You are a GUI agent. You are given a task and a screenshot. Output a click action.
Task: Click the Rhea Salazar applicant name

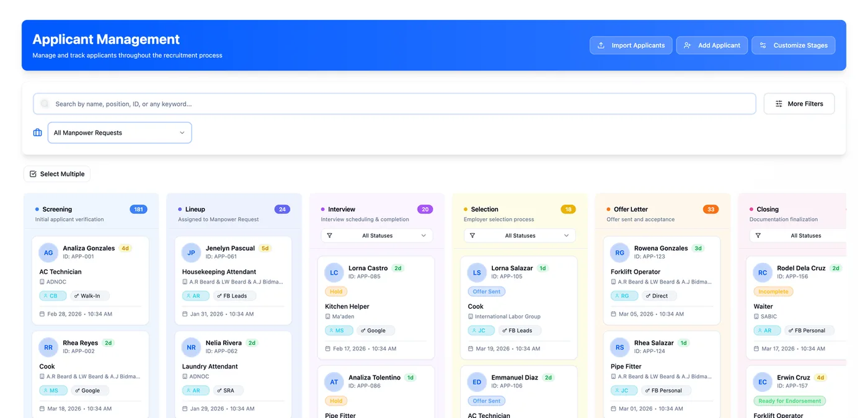[654, 343]
